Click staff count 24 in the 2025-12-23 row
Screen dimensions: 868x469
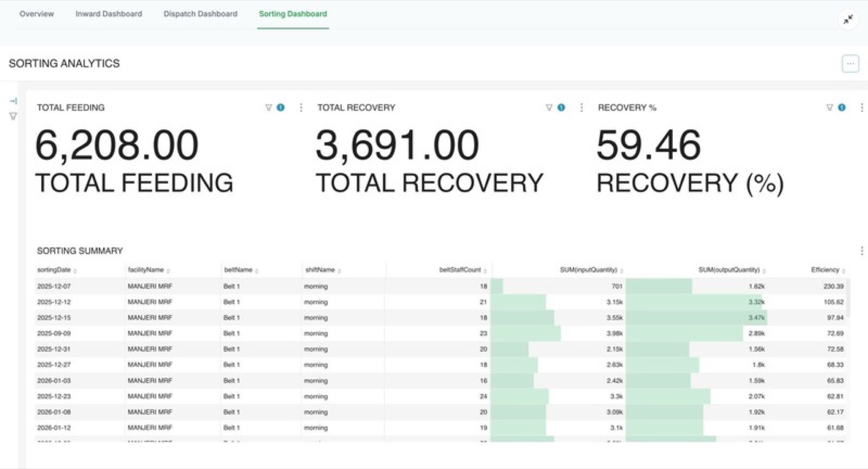coord(483,396)
